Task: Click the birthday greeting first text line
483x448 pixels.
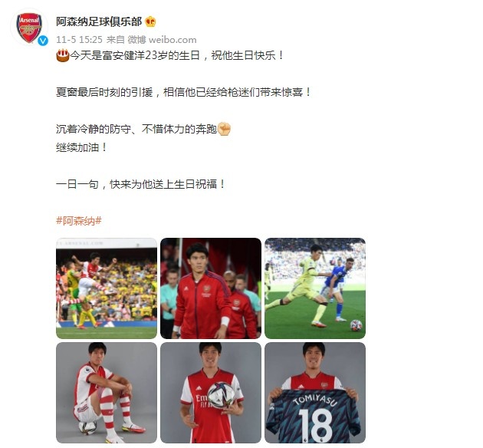Action: point(169,55)
